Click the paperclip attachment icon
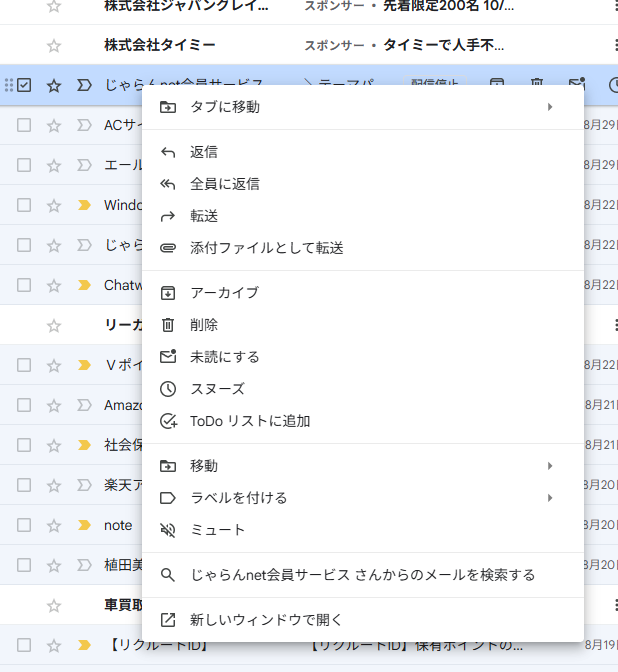Screen dimensions: 618x672 [168, 248]
